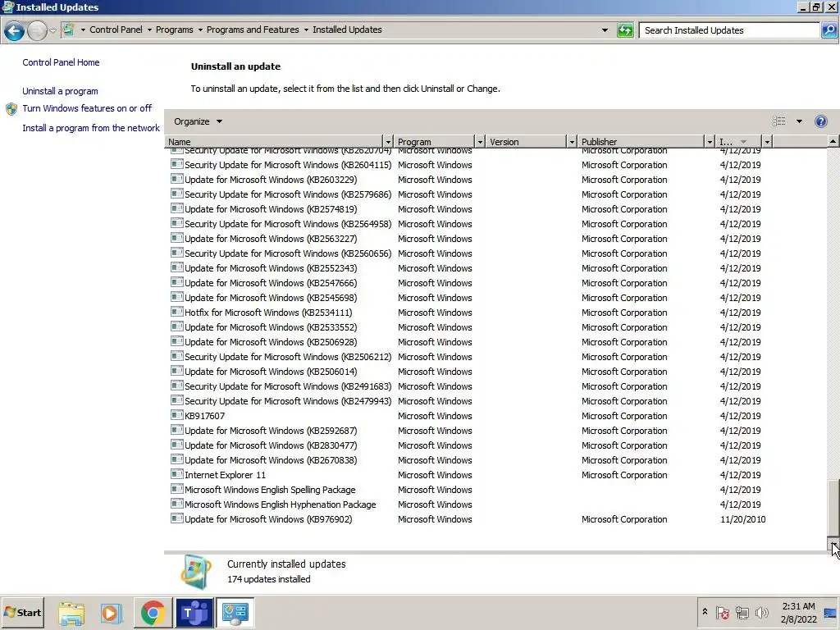840x630 pixels.
Task: Click icon of Update KB976902 row
Action: 177,518
